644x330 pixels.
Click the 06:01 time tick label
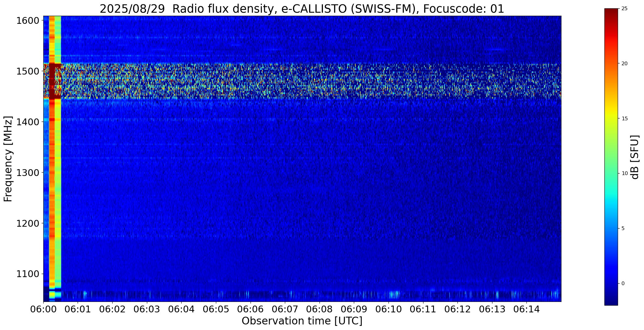[78, 309]
